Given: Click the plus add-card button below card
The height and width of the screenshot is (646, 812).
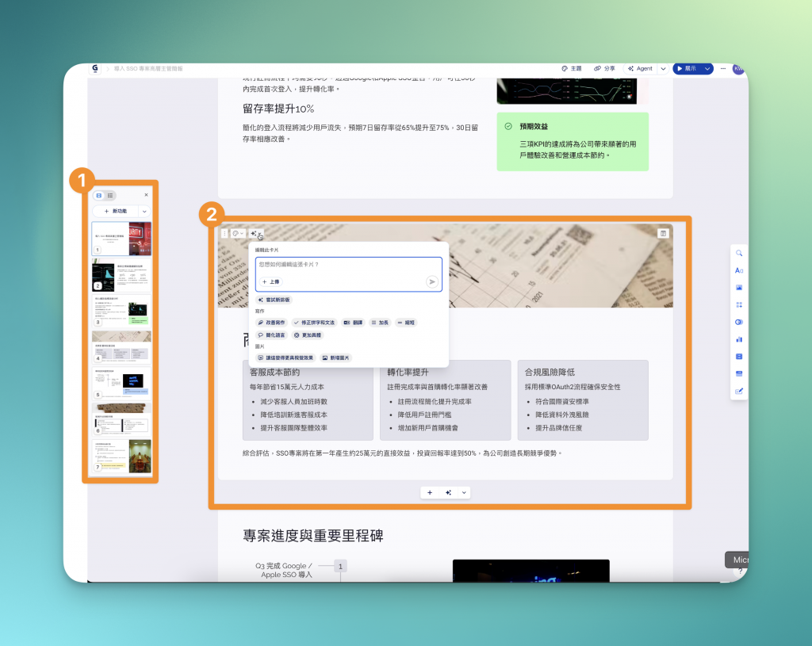Looking at the screenshot, I should [x=430, y=493].
